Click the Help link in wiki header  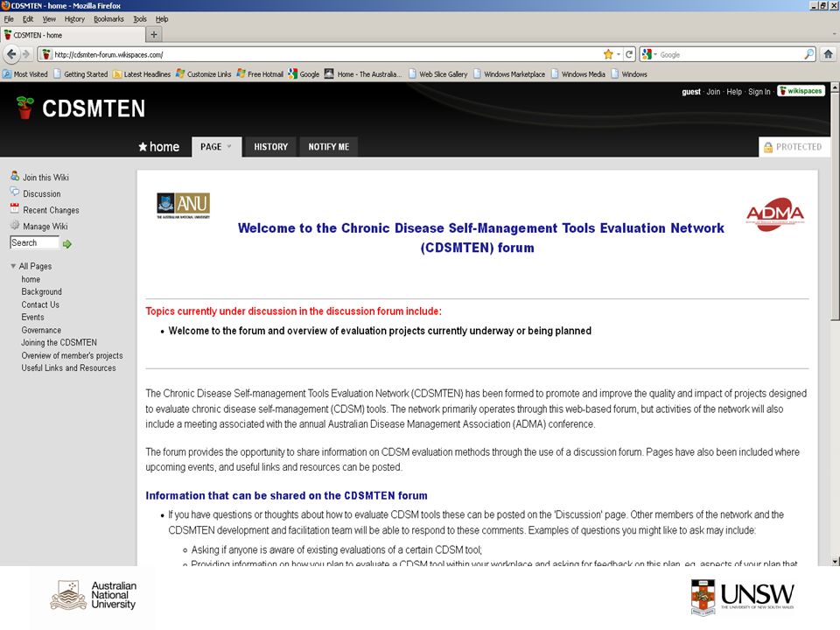pyautogui.click(x=734, y=92)
